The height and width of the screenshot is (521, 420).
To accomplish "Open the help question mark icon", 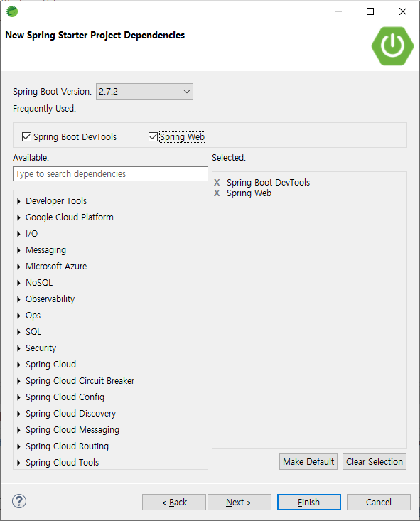I will [x=19, y=501].
